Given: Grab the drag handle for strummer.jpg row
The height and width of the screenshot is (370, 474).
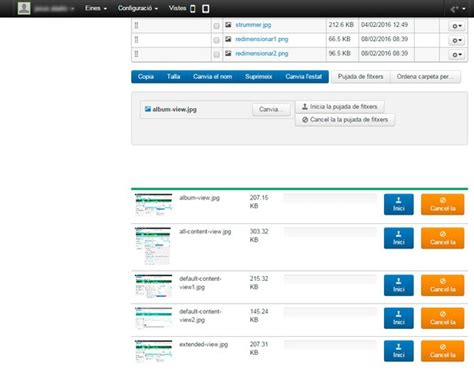Looking at the screenshot, I should [x=136, y=25].
